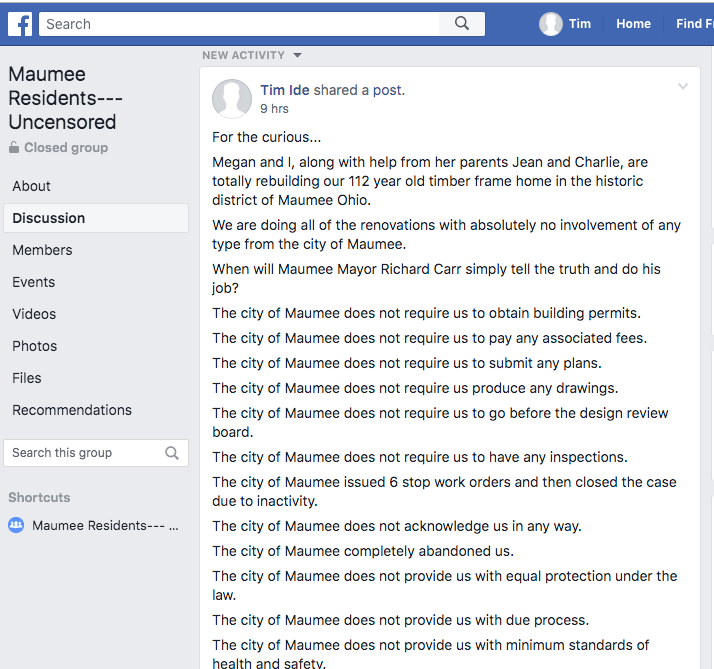
Task: Open the Events section
Action: (x=34, y=282)
